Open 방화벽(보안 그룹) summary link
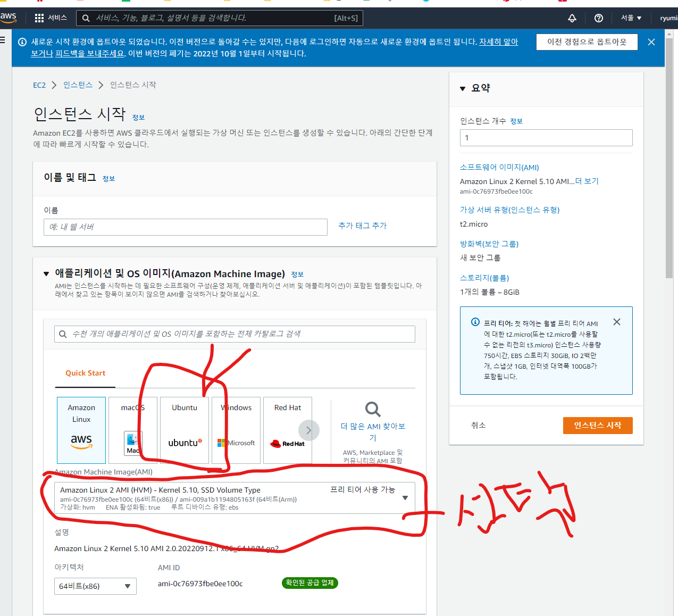Screen dimensions: 678x616 (489, 244)
